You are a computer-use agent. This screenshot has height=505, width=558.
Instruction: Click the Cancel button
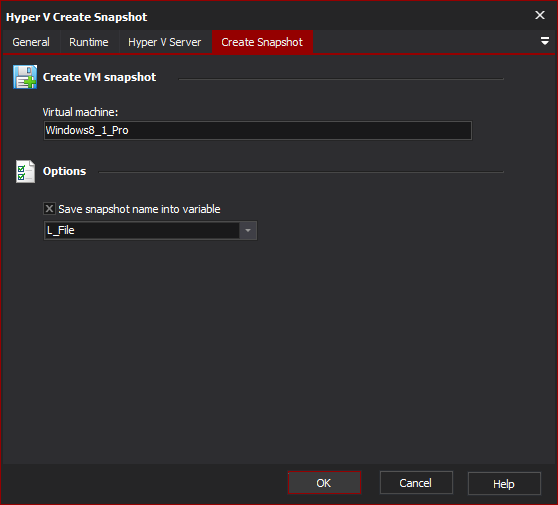(416, 483)
